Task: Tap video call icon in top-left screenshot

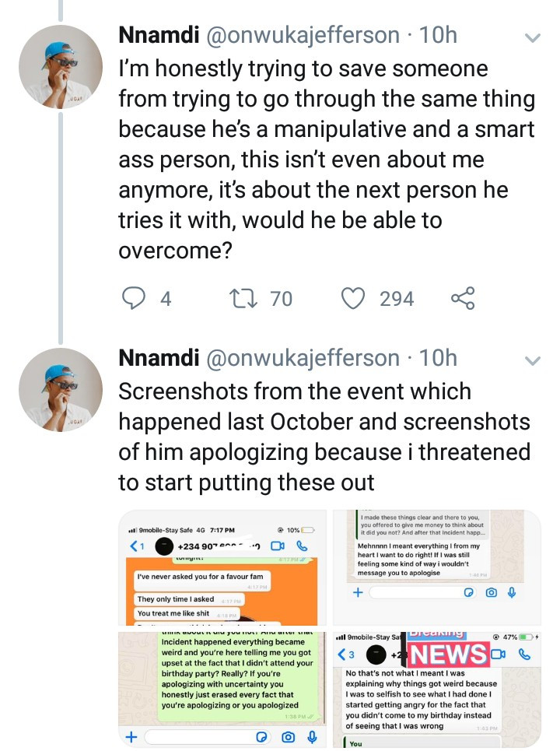Action: point(278,546)
